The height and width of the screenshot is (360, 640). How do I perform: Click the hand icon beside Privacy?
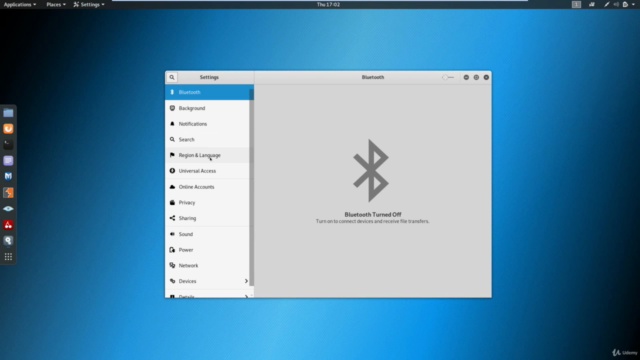[172, 202]
